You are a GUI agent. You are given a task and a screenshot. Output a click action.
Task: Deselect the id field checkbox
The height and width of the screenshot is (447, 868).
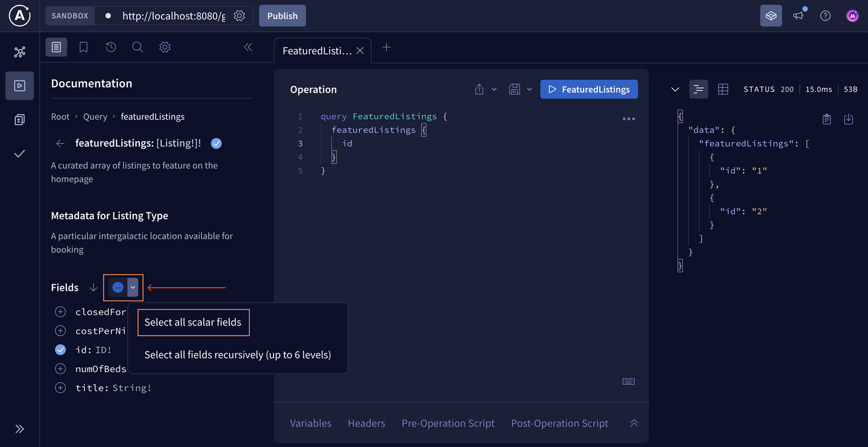[60, 349]
